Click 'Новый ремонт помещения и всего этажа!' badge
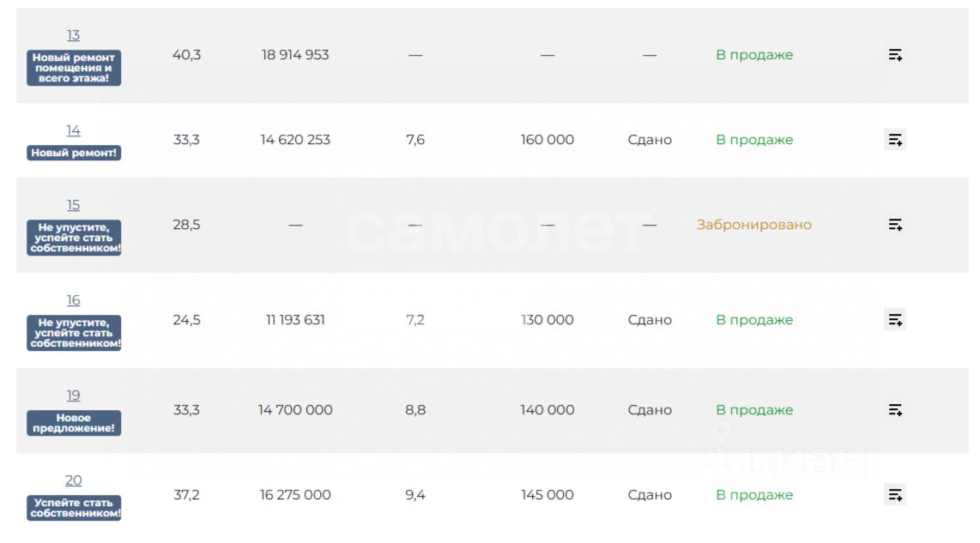This screenshot has width=980, height=543. [x=74, y=68]
